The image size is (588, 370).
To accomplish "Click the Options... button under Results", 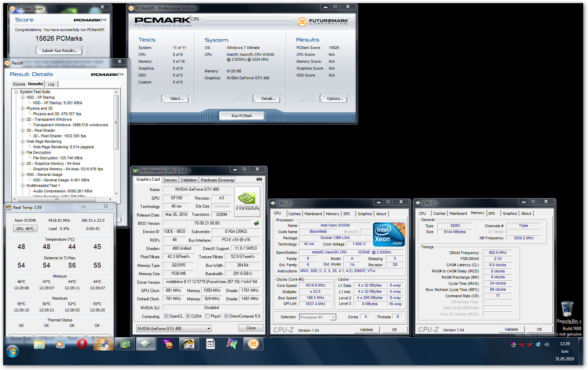I will (335, 98).
